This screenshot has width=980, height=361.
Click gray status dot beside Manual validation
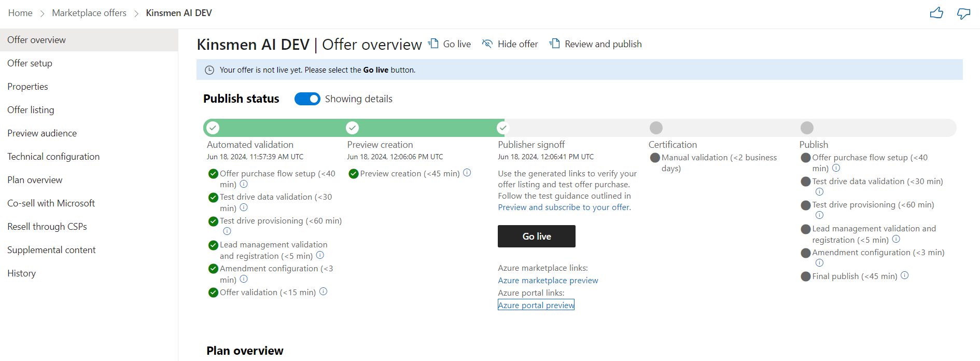tap(655, 158)
